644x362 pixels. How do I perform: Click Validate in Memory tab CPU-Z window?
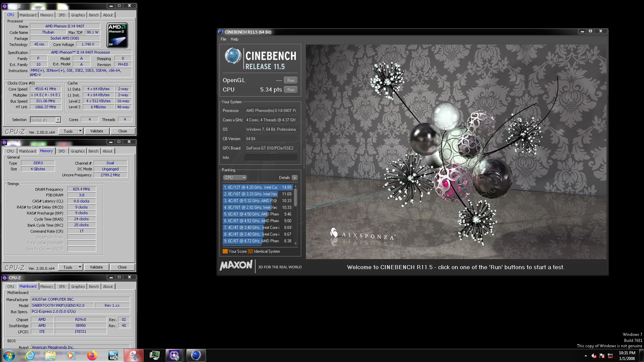point(96,267)
